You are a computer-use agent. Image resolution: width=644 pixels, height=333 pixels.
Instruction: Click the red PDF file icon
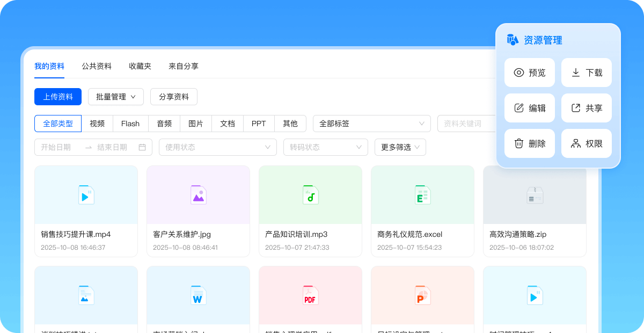coord(310,295)
